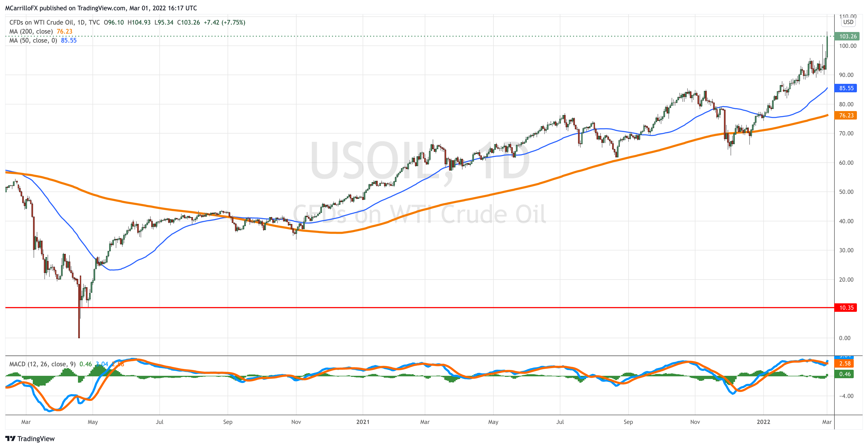The height and width of the screenshot is (448, 868).
Task: Click the orange 200 MA price tag 76.23
Action: pyautogui.click(x=846, y=115)
